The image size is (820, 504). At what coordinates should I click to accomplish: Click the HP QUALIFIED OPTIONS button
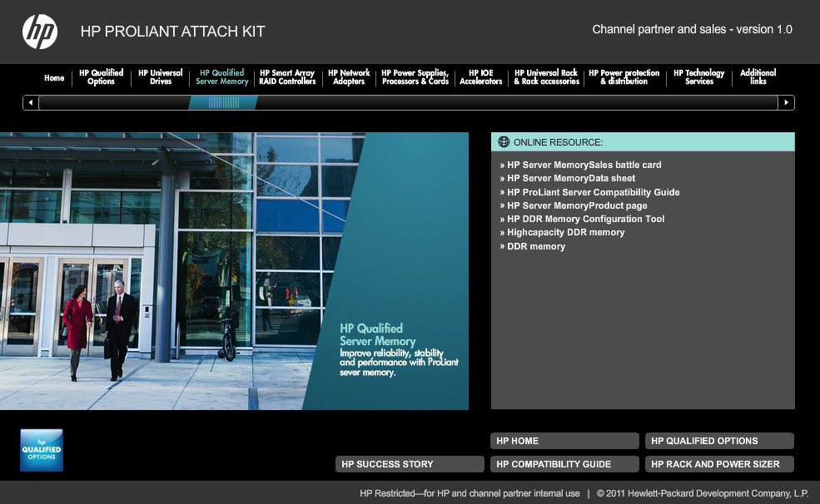(x=719, y=441)
